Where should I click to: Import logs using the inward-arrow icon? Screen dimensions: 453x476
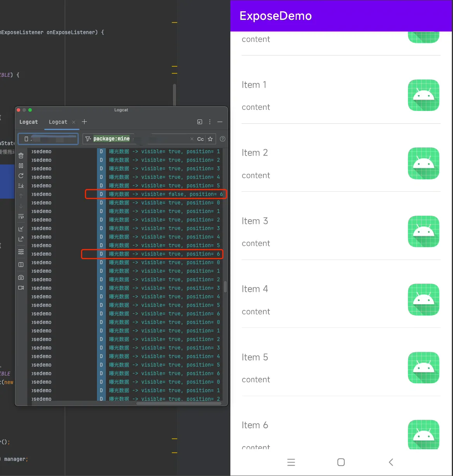(x=21, y=229)
